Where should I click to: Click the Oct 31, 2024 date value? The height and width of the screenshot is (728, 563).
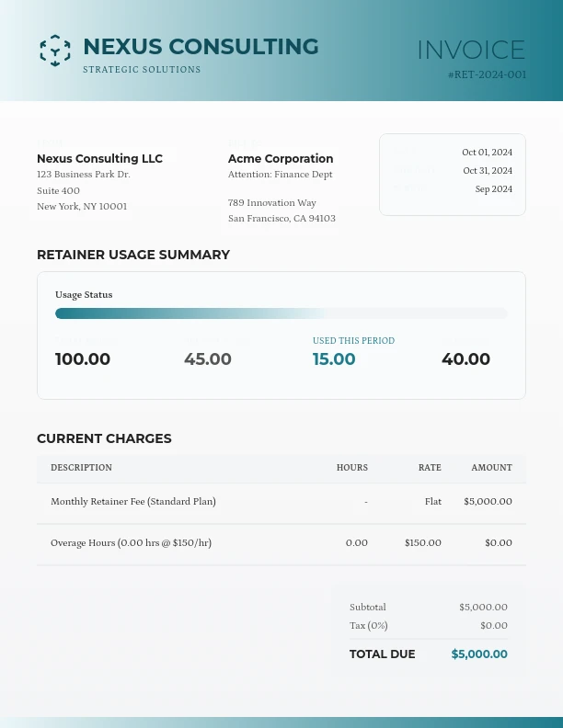pyautogui.click(x=487, y=171)
